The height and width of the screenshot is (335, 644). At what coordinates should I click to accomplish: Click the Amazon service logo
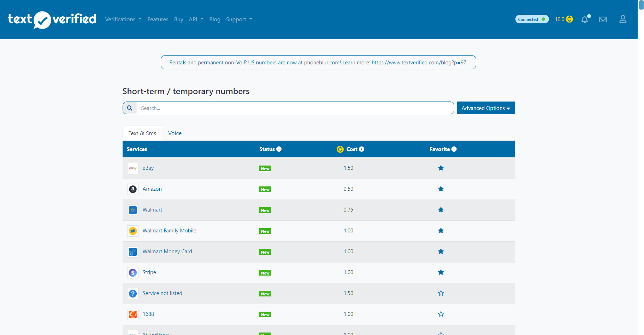click(x=133, y=189)
